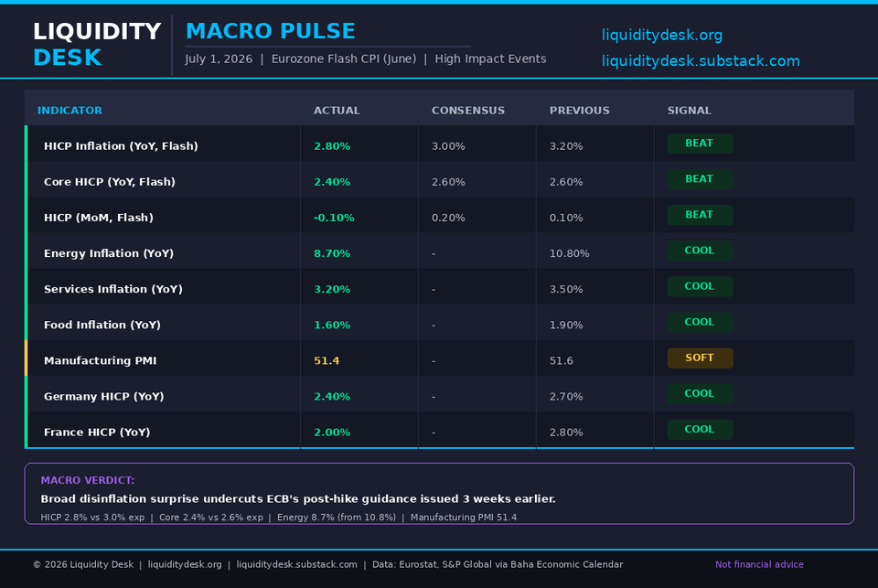Viewport: 878px width, 588px height.
Task: Click the Not financial advice footer note
Action: (x=759, y=564)
